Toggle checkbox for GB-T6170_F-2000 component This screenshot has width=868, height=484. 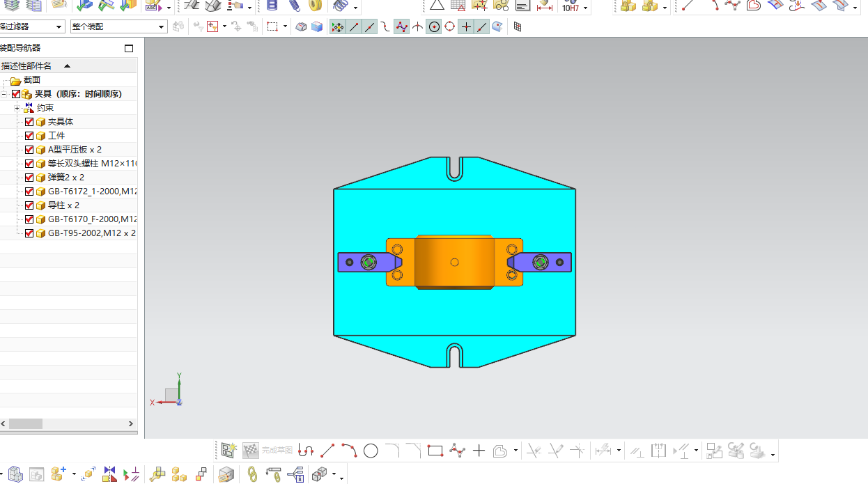click(x=29, y=219)
